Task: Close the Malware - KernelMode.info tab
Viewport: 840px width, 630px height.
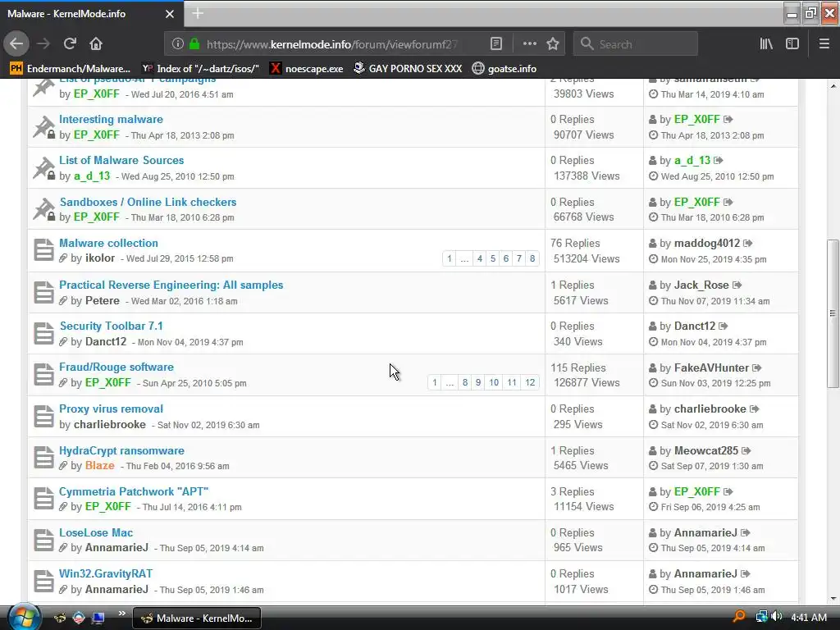Action: click(x=169, y=14)
